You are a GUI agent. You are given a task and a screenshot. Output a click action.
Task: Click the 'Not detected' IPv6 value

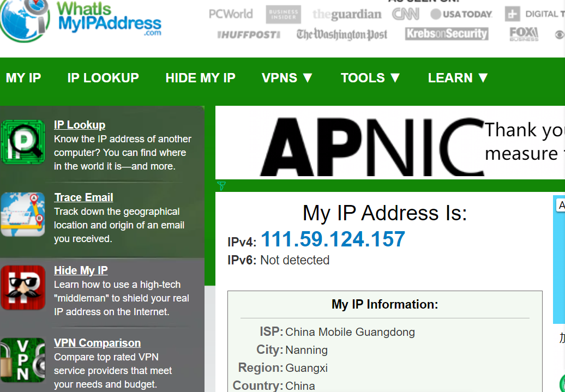pos(294,260)
